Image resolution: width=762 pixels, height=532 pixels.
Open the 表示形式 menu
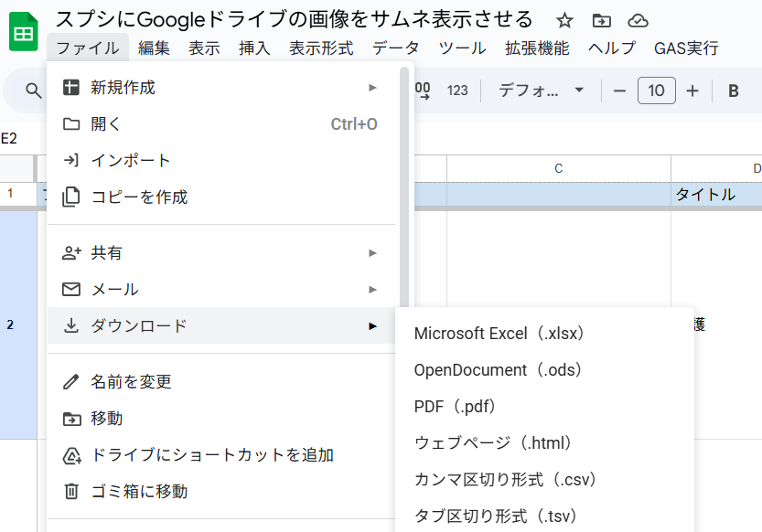coord(321,48)
